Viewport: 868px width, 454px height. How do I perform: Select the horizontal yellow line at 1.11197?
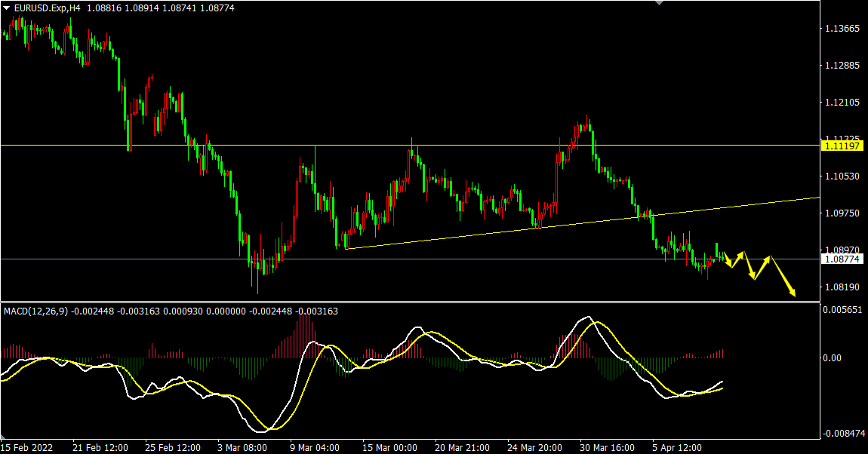pyautogui.click(x=453, y=145)
